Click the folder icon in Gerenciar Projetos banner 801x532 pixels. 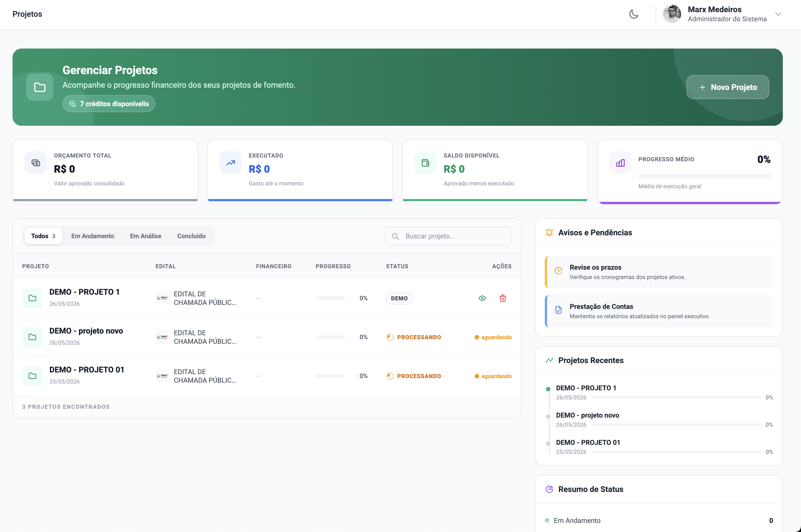tap(40, 87)
